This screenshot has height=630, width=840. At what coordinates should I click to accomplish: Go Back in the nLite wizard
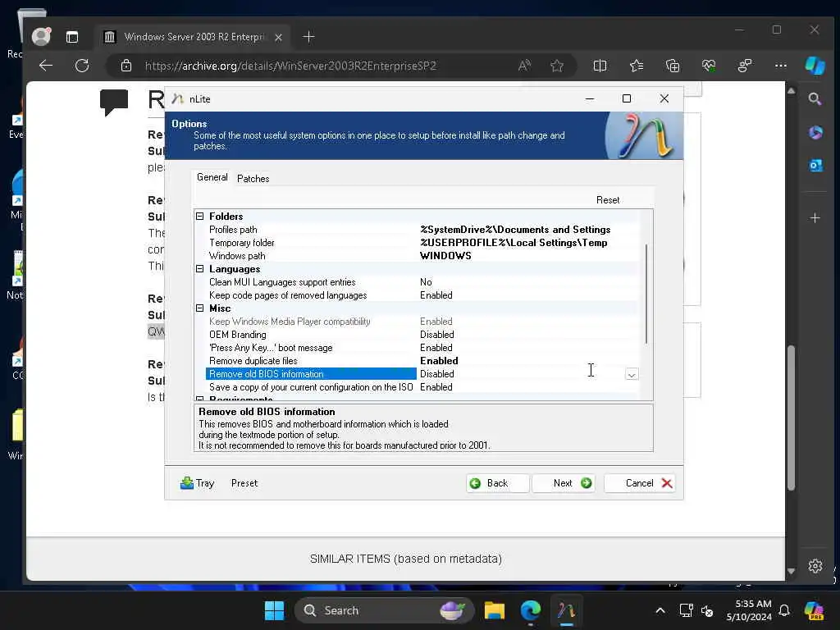tap(497, 483)
